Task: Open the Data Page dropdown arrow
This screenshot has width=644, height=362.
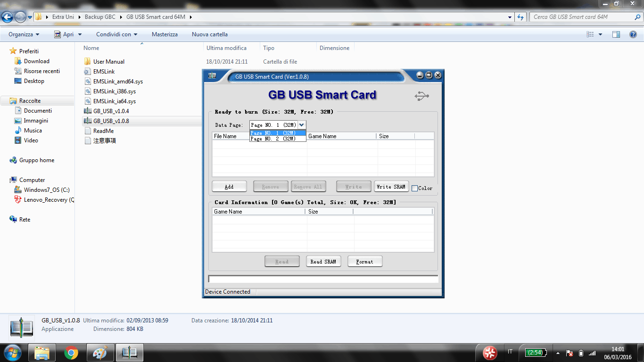Action: [x=302, y=125]
